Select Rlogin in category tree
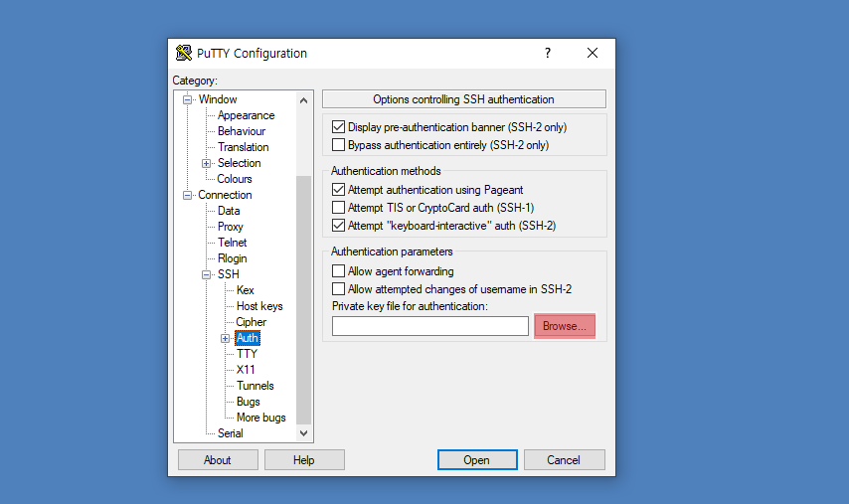 click(x=233, y=258)
